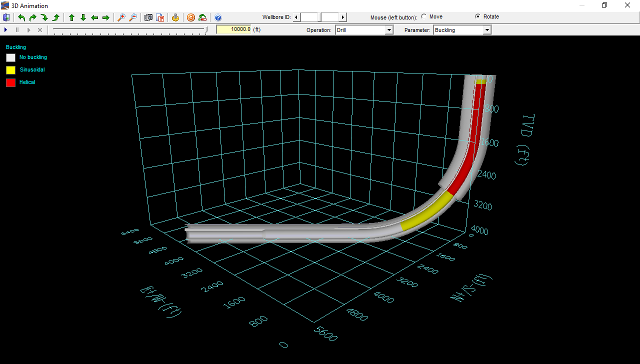Click the red Helical legend swatch
Viewport: 640px width, 364px height.
pyautogui.click(x=10, y=82)
